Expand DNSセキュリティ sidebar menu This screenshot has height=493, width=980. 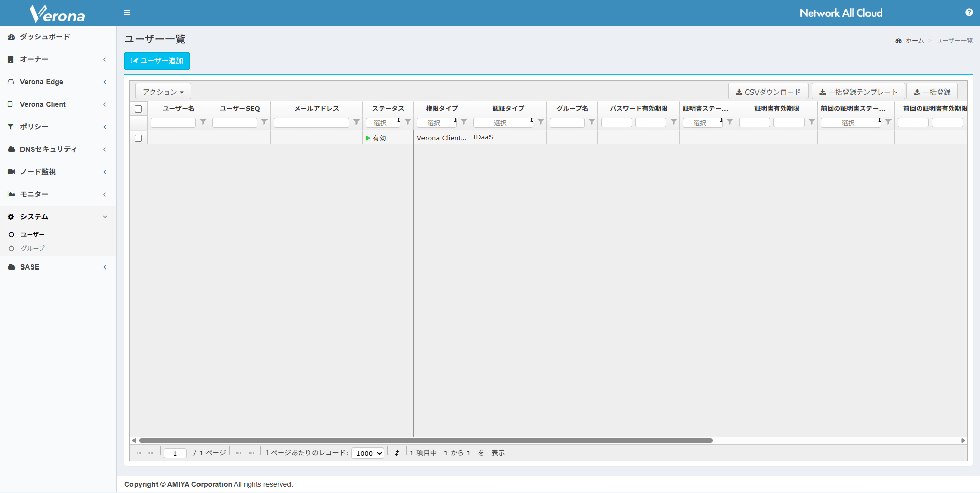[x=58, y=149]
